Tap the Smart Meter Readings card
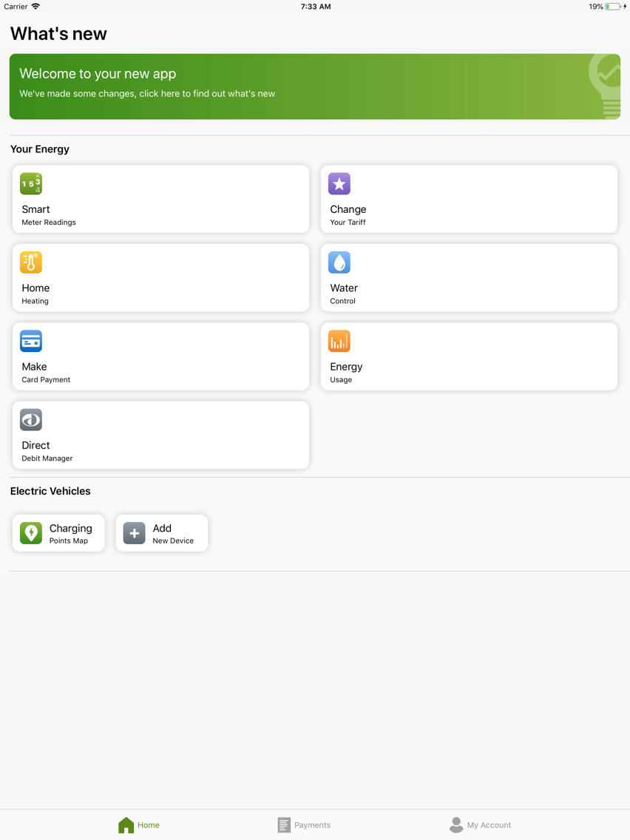The width and height of the screenshot is (630, 840). click(x=160, y=199)
